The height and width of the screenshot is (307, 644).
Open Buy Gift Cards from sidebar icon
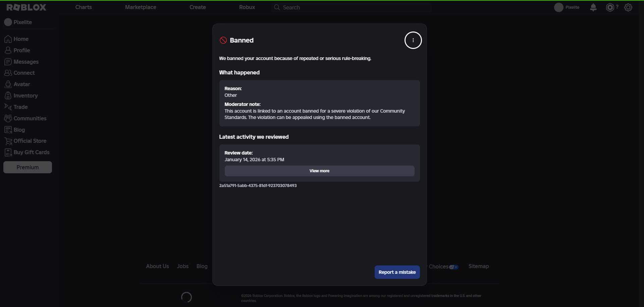tap(8, 152)
